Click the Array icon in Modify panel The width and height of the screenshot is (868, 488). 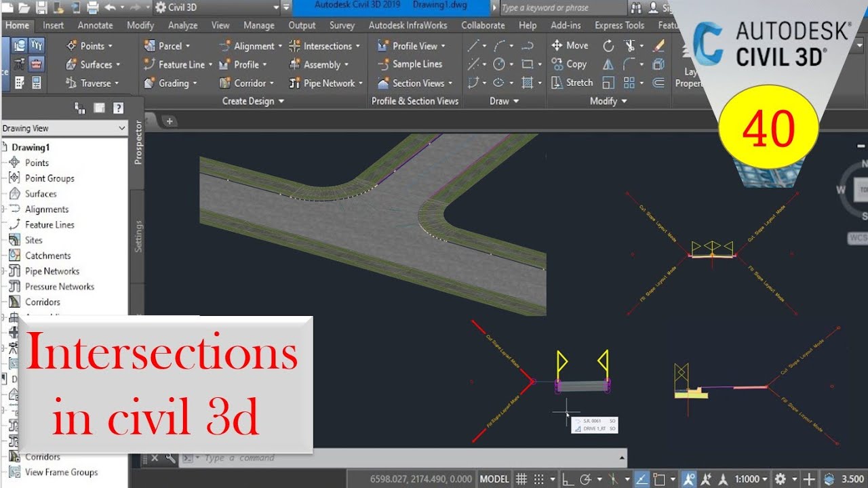(x=629, y=83)
